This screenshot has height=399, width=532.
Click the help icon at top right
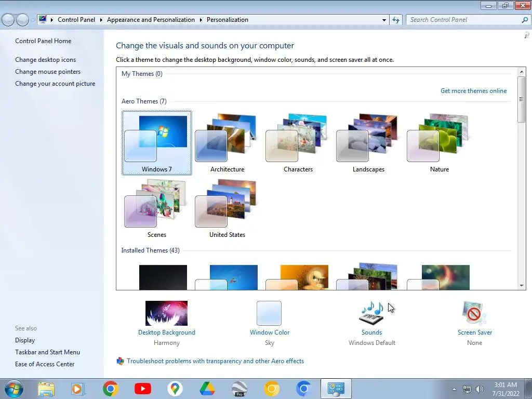[527, 35]
